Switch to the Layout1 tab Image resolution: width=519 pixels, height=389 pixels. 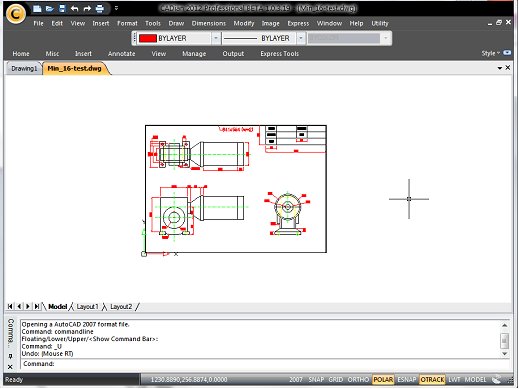(87, 306)
